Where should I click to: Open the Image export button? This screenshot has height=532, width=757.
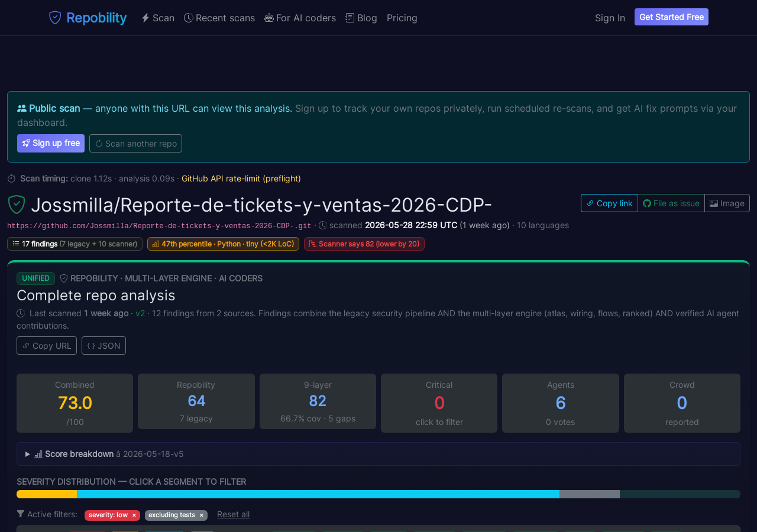[727, 203]
